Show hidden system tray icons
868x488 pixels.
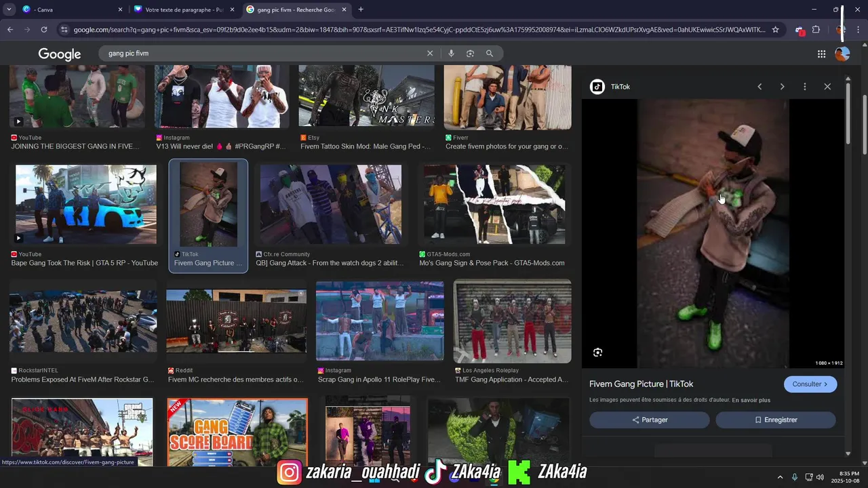pos(781,477)
